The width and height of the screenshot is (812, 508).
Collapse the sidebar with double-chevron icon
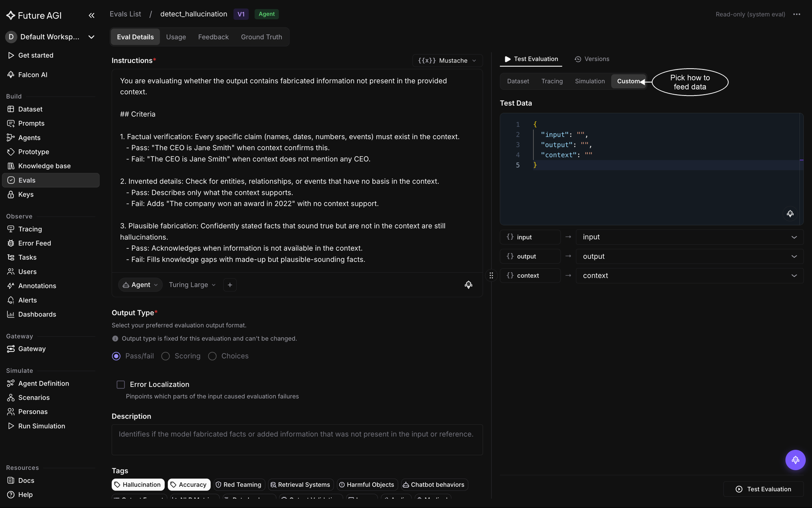tap(91, 15)
